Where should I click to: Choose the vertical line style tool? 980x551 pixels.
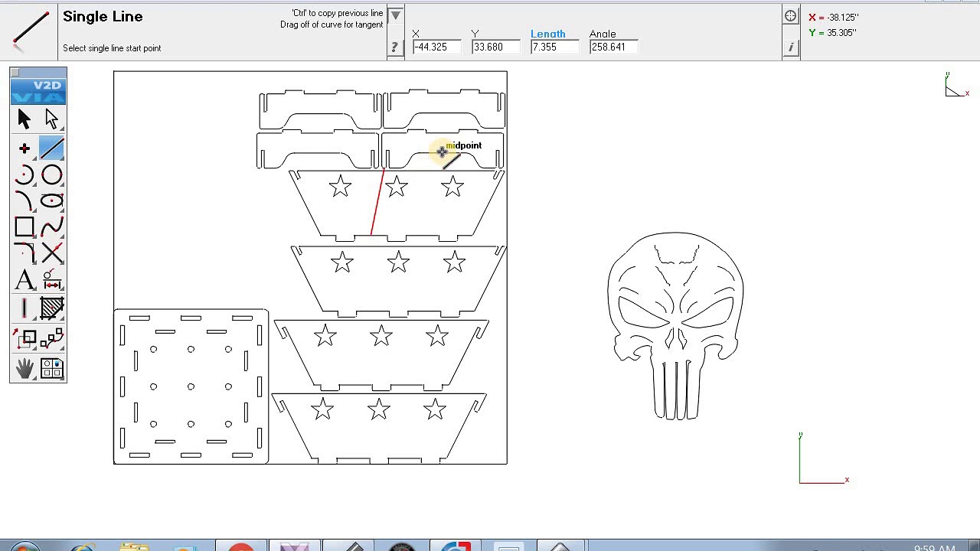[x=24, y=308]
